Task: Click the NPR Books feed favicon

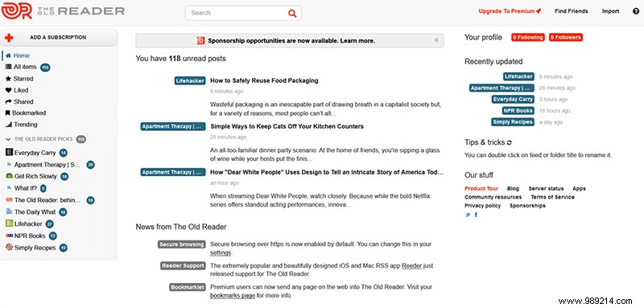Action: tap(9, 236)
